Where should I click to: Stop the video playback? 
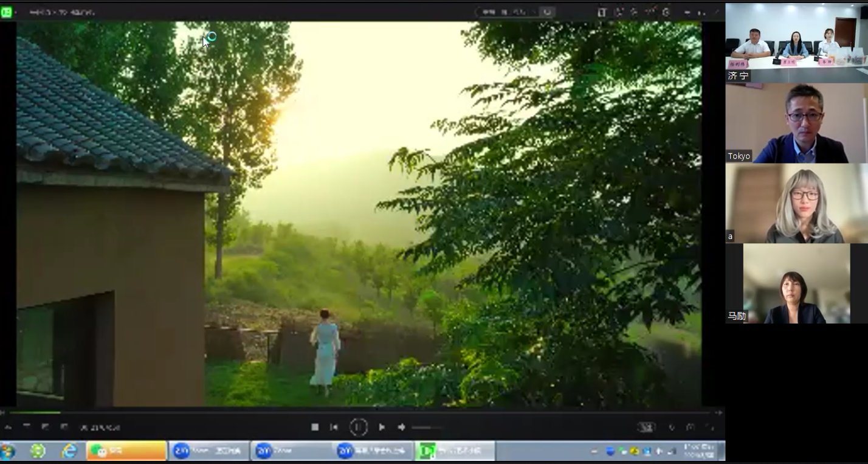pos(315,427)
